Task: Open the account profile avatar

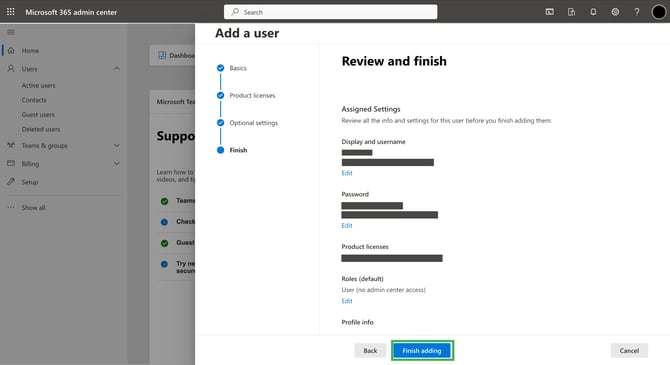Action: click(x=658, y=12)
